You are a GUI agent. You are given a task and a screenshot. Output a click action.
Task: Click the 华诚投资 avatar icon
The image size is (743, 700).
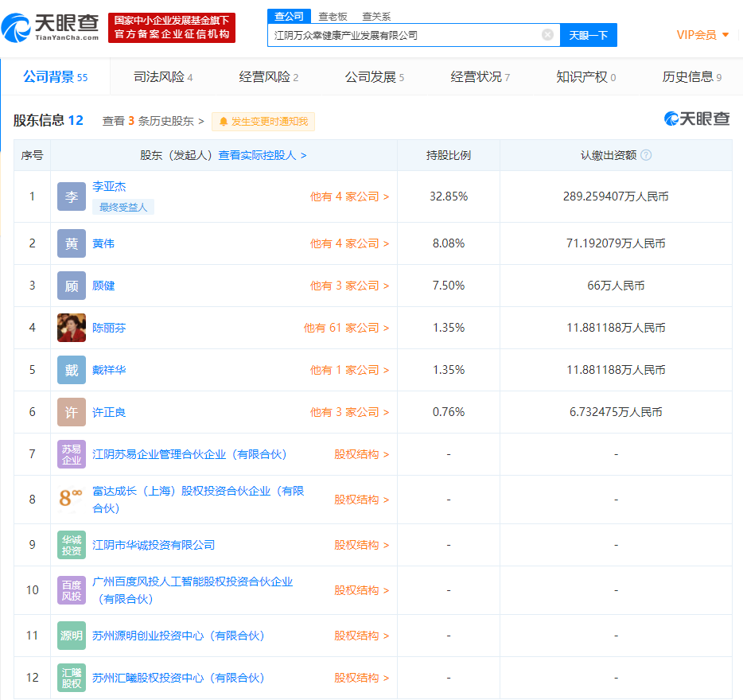coord(72,545)
